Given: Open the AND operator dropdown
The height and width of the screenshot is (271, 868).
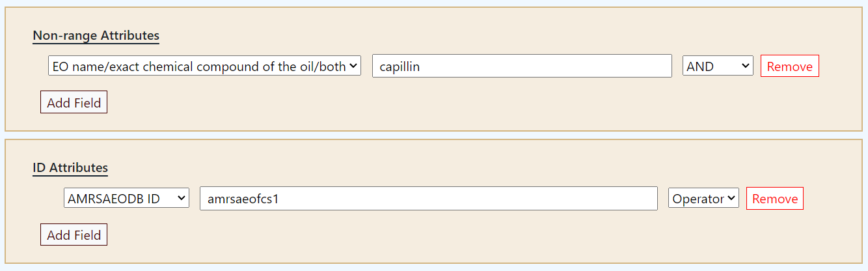Looking at the screenshot, I should pos(717,66).
